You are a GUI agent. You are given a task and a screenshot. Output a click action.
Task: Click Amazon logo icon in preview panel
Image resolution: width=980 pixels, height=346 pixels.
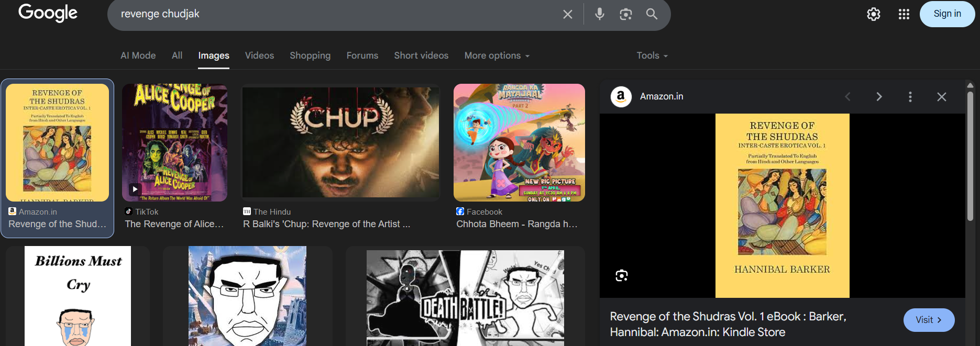tap(621, 97)
